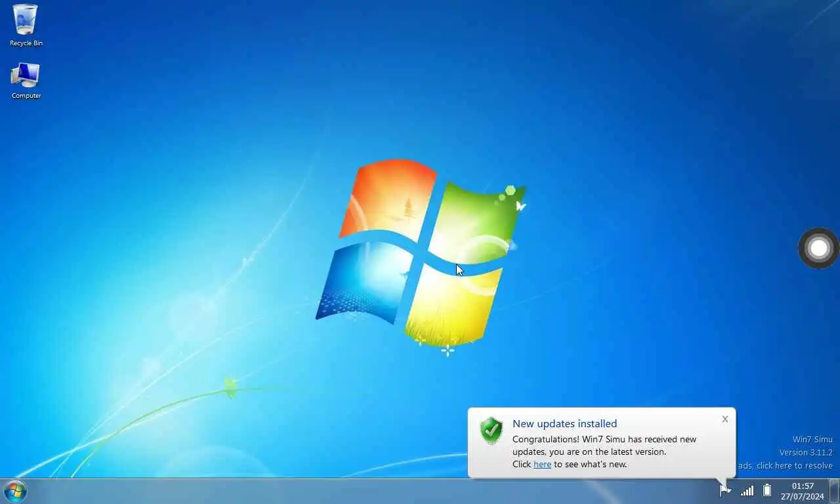Follow the 'here' link in notification

542,464
